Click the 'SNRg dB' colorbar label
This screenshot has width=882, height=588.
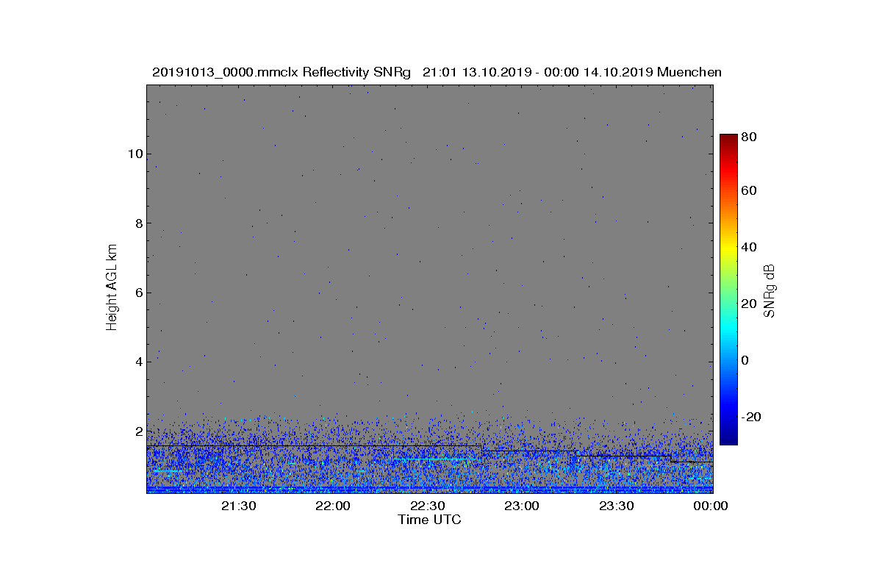pyautogui.click(x=770, y=290)
